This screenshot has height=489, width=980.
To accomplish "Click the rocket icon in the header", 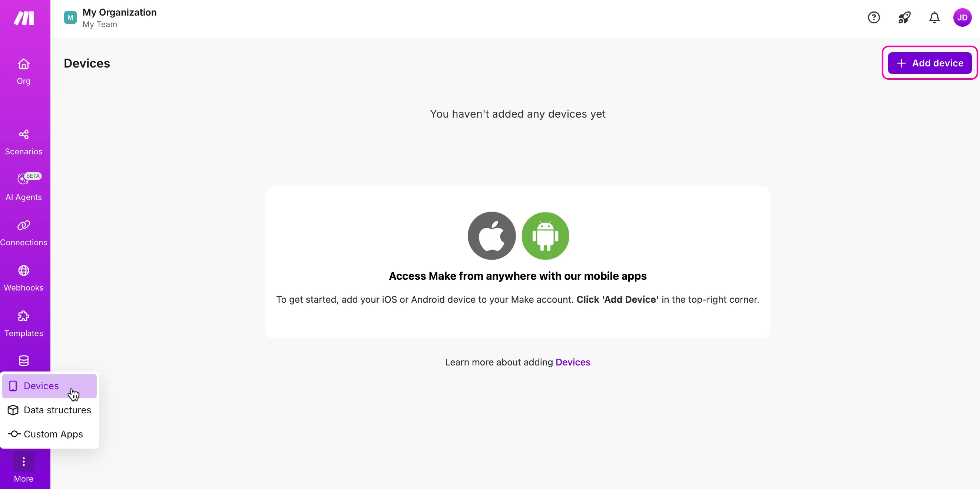I will pos(904,17).
